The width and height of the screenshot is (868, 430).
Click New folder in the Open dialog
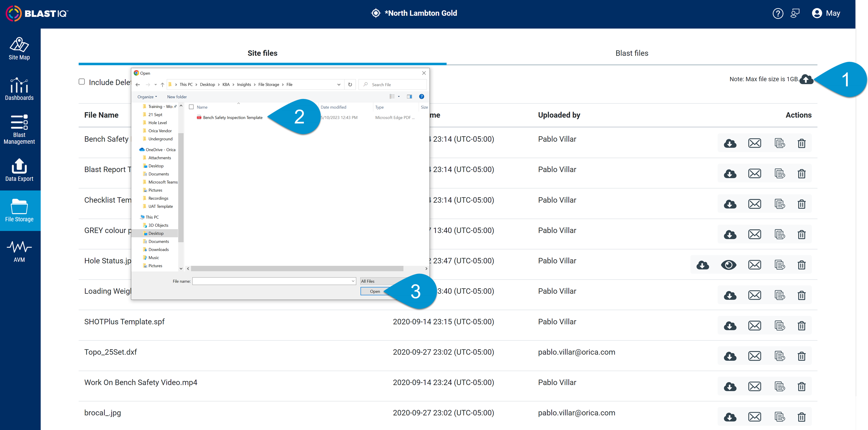(177, 97)
